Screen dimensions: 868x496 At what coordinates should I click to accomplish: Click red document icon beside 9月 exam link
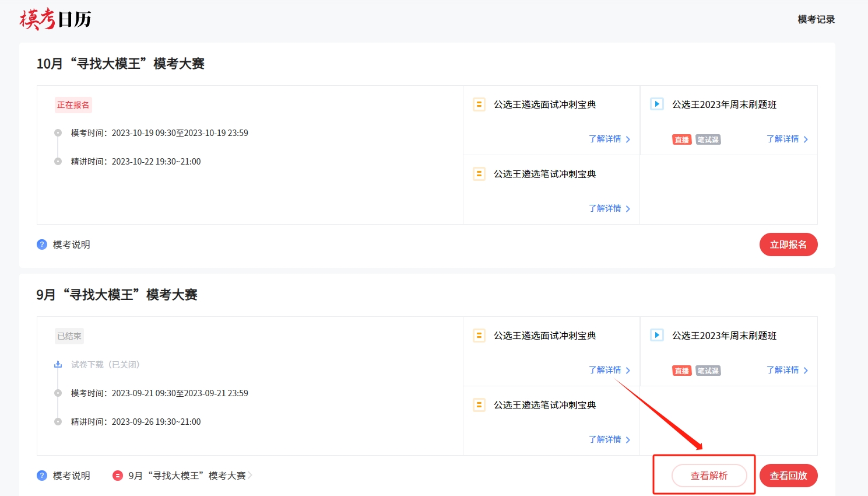pos(117,476)
